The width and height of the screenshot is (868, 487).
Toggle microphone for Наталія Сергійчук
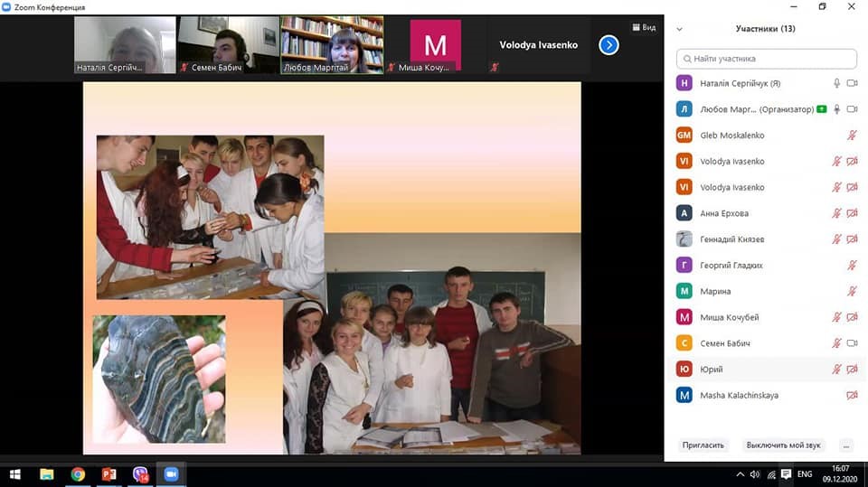pyautogui.click(x=837, y=83)
